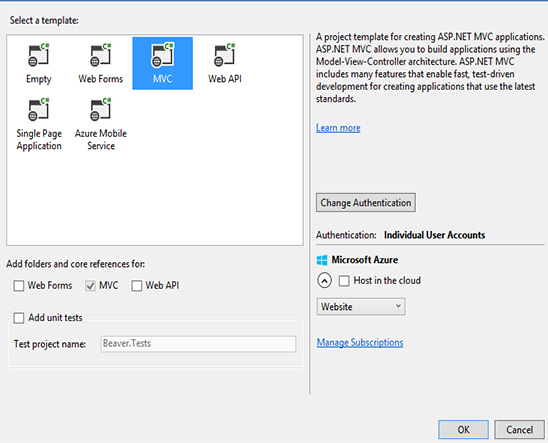Tick the Host in the cloud checkbox

point(344,281)
